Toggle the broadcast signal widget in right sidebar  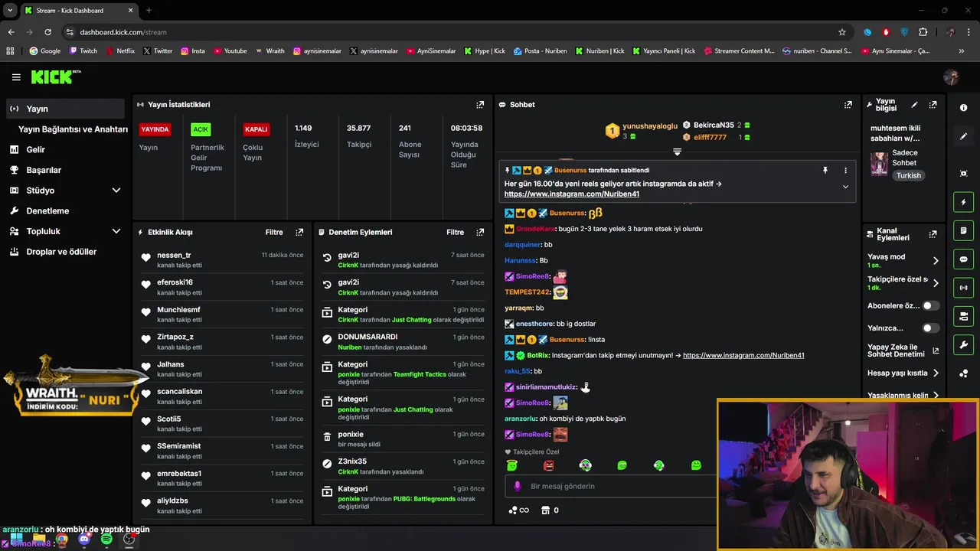tap(963, 288)
